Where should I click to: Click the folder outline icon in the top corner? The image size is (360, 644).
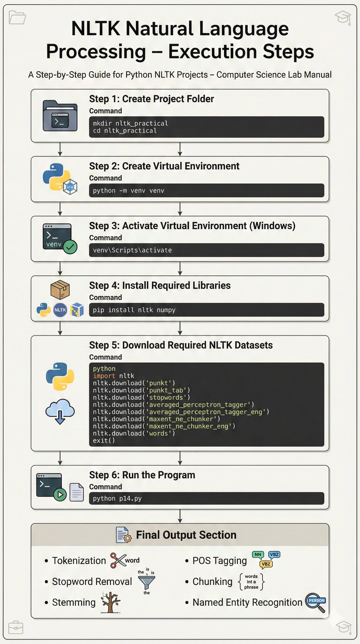tap(17, 18)
